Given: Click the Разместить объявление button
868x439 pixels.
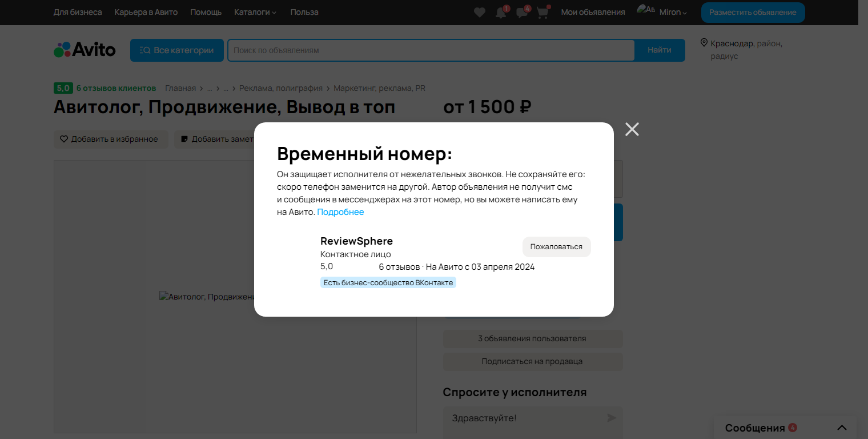Looking at the screenshot, I should [753, 12].
